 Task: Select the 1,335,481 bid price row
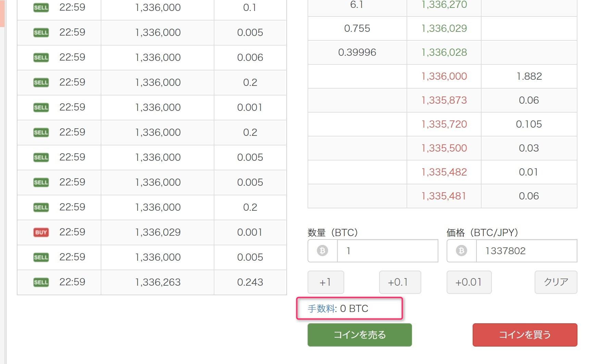[x=443, y=196]
